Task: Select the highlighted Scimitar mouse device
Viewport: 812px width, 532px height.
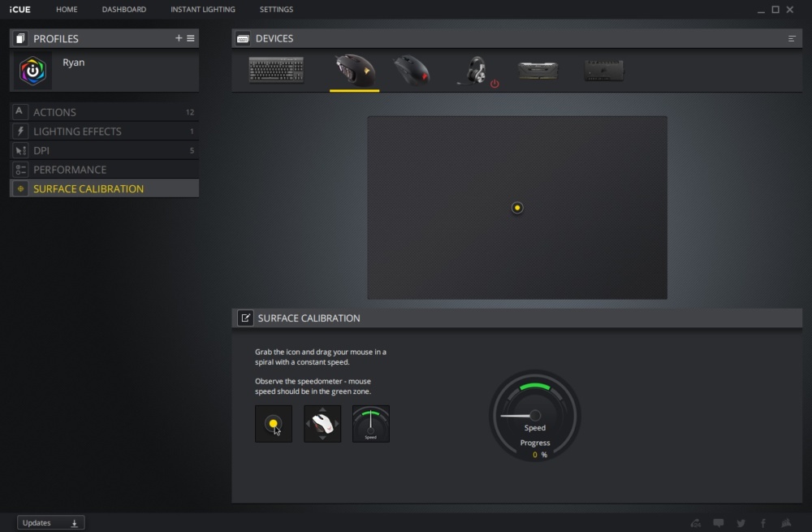Action: (355, 71)
